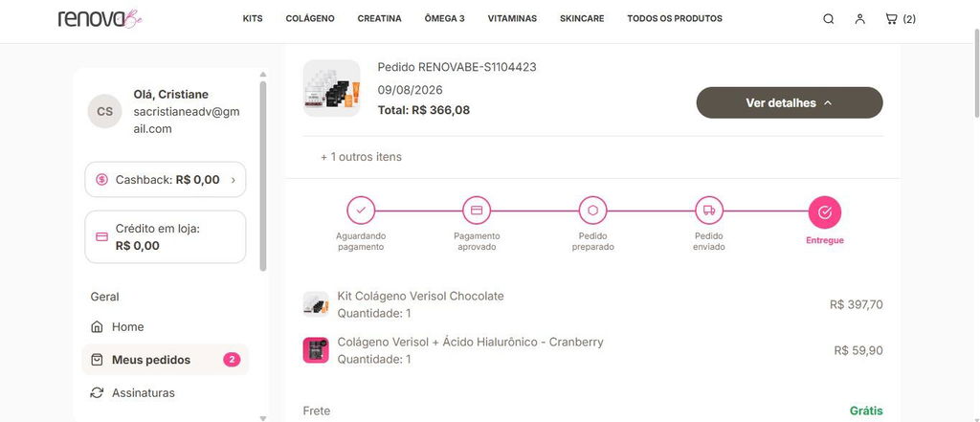Screen dimensions: 980x422
Task: Click the order product thumbnail image
Action: pos(331,88)
